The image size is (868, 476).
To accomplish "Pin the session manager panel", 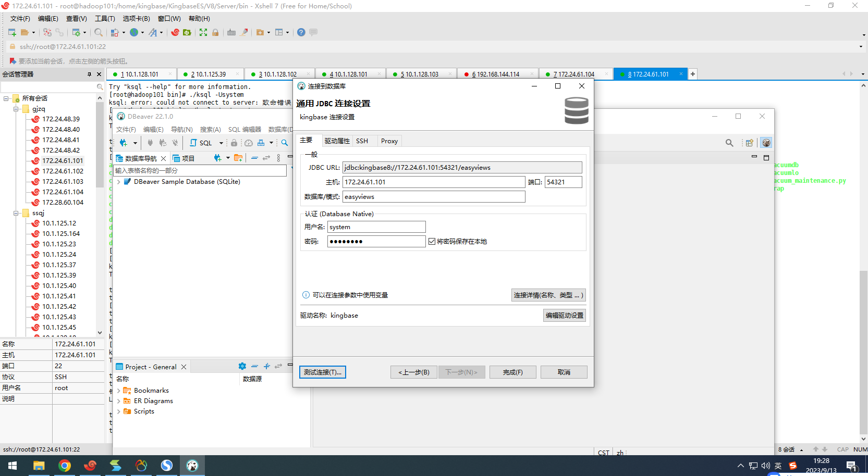I will point(89,74).
